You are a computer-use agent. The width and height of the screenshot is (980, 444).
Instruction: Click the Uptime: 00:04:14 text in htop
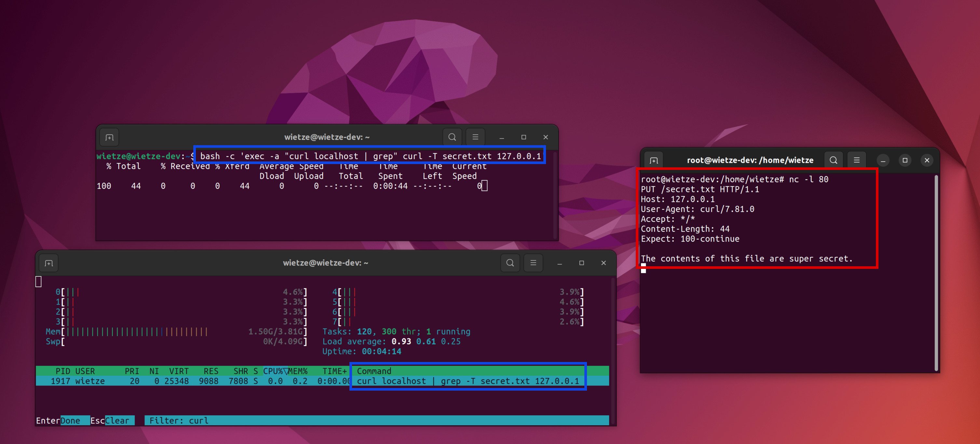pyautogui.click(x=362, y=351)
